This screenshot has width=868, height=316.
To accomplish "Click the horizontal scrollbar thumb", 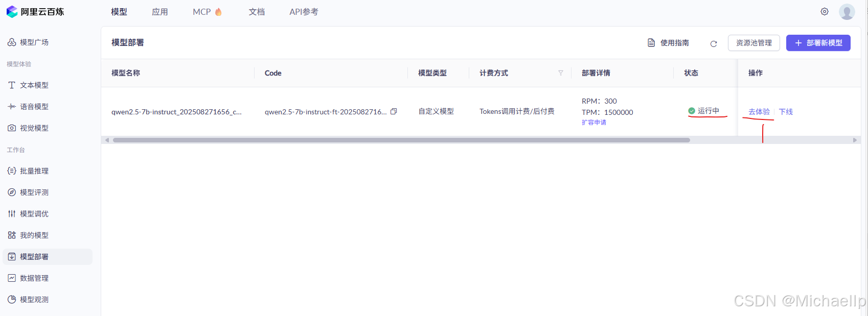I will tap(401, 140).
